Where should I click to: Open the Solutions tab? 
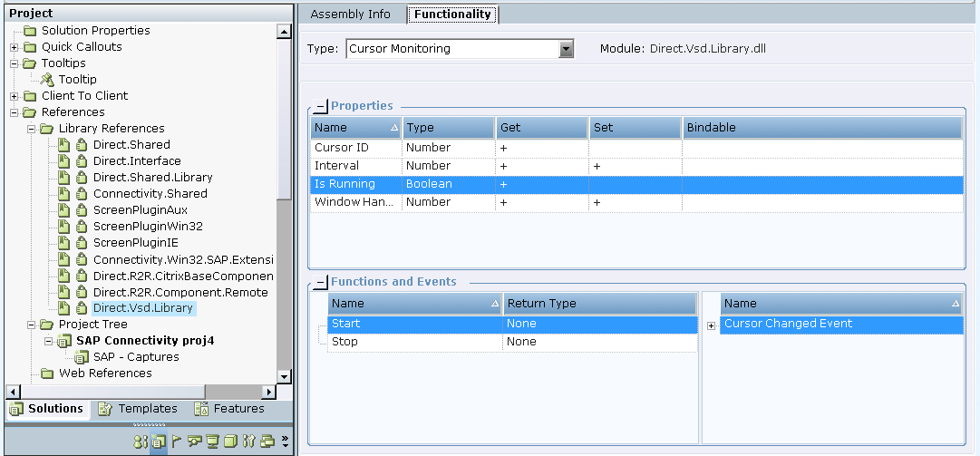(47, 409)
